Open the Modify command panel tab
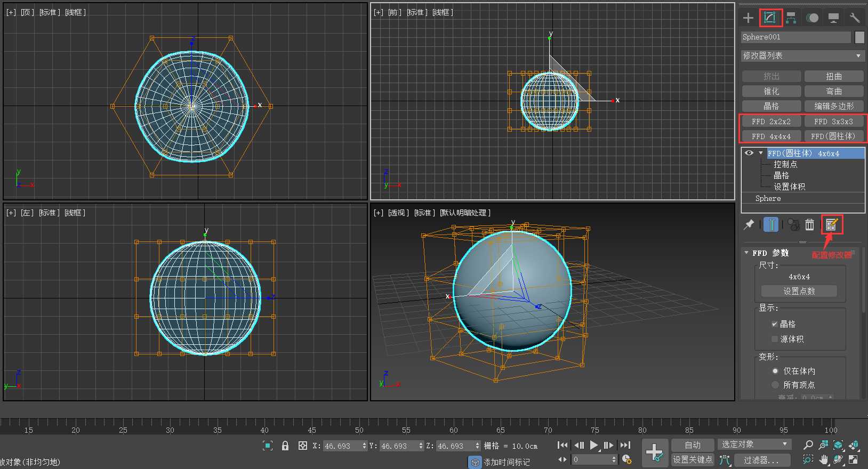 [769, 18]
